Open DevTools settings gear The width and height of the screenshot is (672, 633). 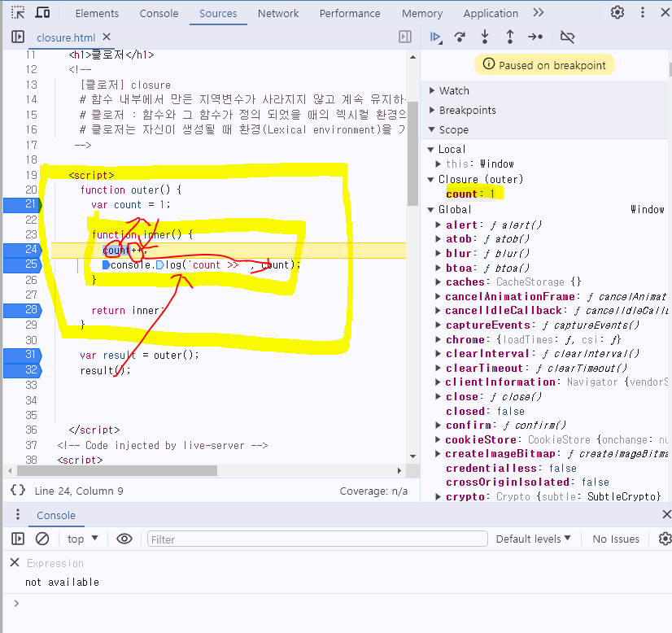tap(617, 13)
